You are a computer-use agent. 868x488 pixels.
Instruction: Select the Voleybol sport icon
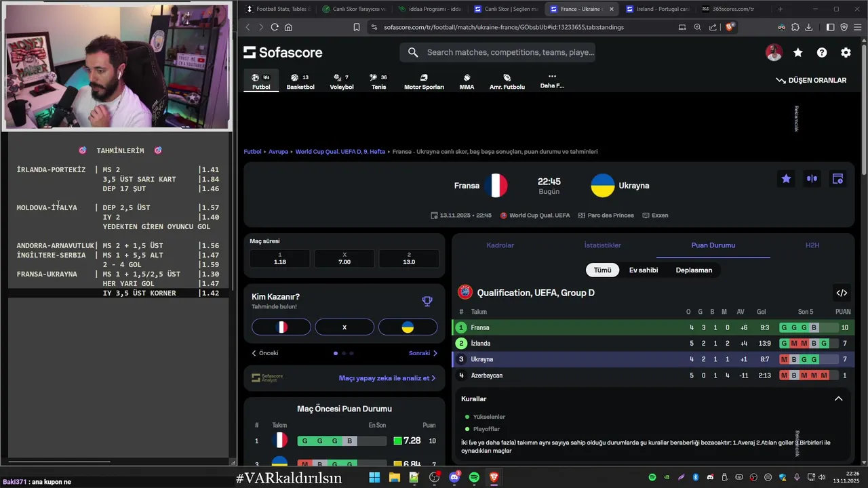click(x=342, y=81)
